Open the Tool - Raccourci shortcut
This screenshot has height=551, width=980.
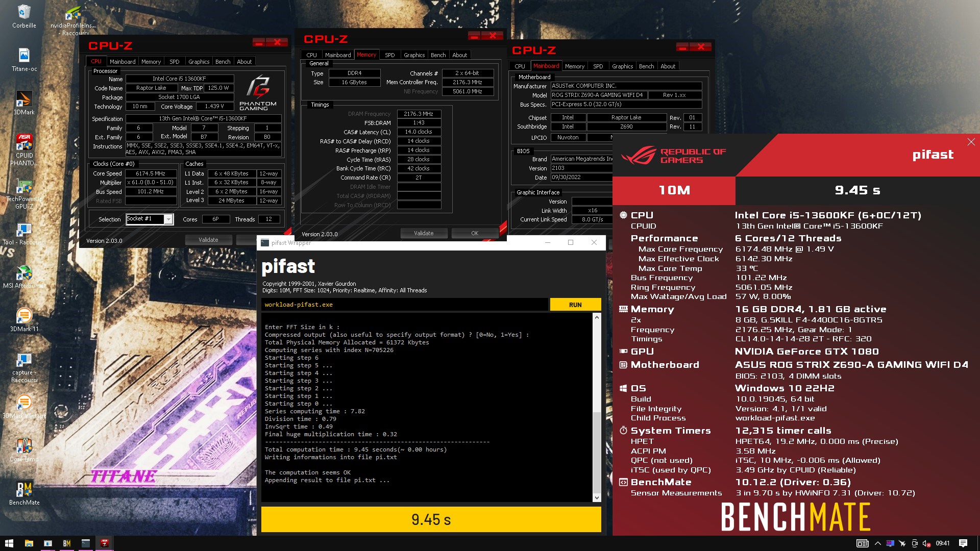24,234
